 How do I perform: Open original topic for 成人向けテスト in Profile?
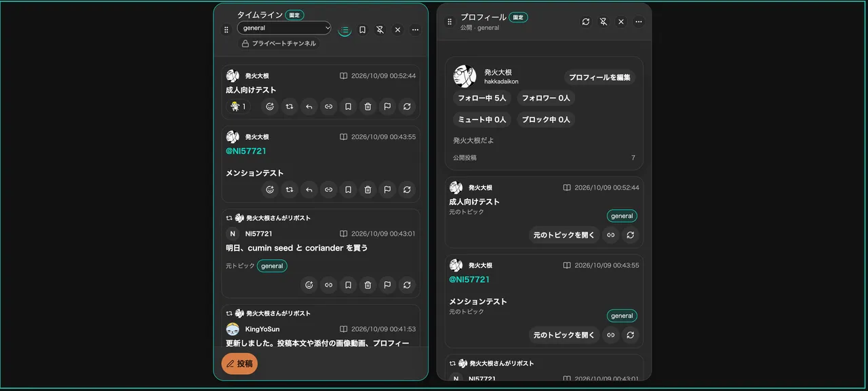coord(564,235)
